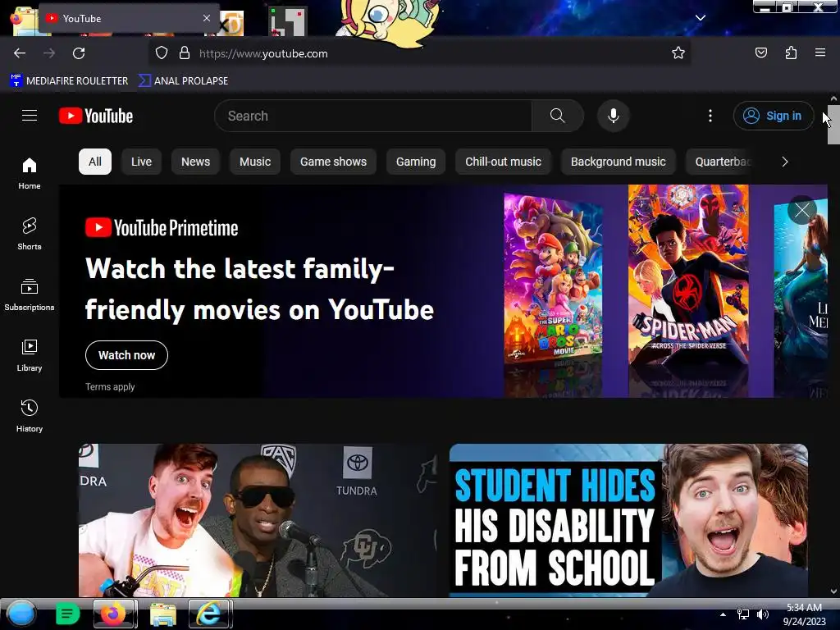Screen dimensions: 840x630
Task: Bookmark this page with star icon
Action: (x=678, y=53)
